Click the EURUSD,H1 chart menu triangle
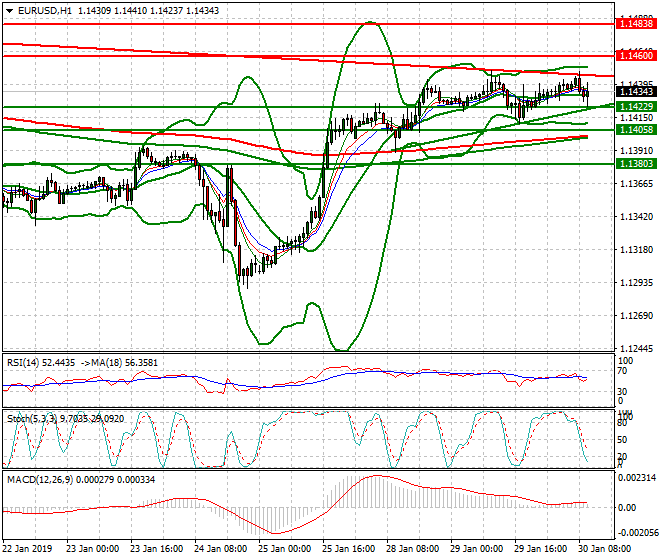The image size is (660, 560). (x=9, y=11)
